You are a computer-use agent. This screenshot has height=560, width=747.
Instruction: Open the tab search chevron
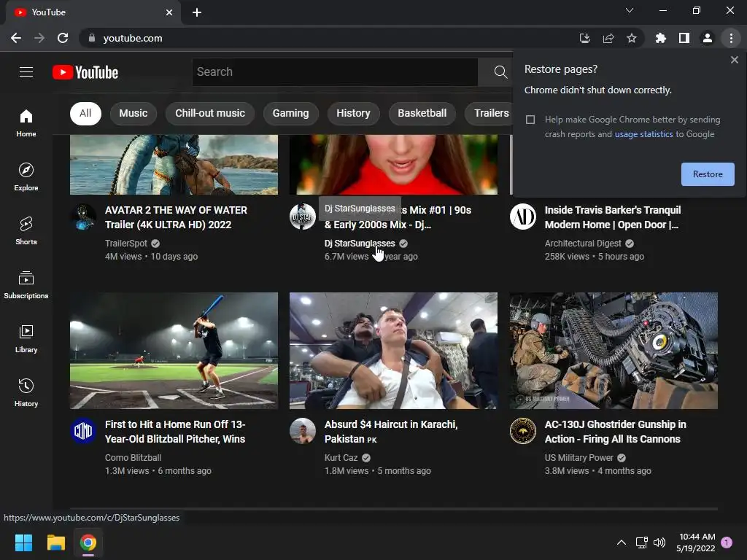tap(630, 10)
